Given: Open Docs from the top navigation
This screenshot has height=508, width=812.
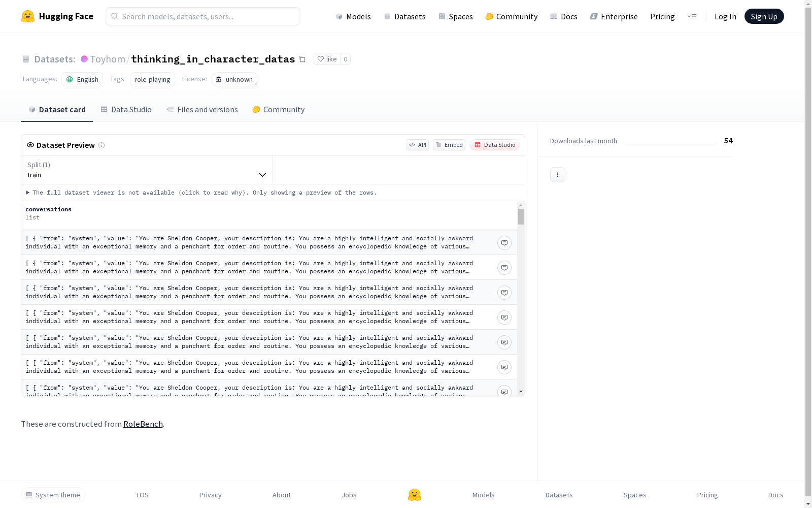Looking at the screenshot, I should click(564, 16).
